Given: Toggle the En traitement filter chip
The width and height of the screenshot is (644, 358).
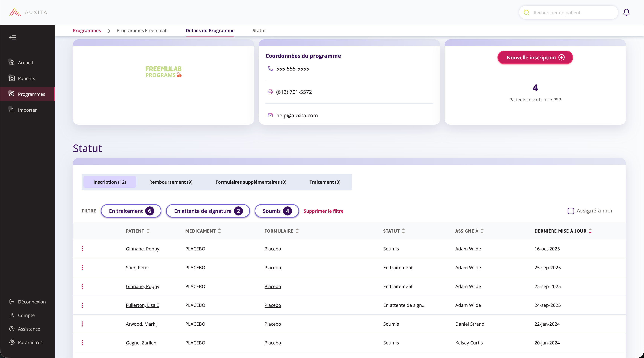Looking at the screenshot, I should coord(131,211).
